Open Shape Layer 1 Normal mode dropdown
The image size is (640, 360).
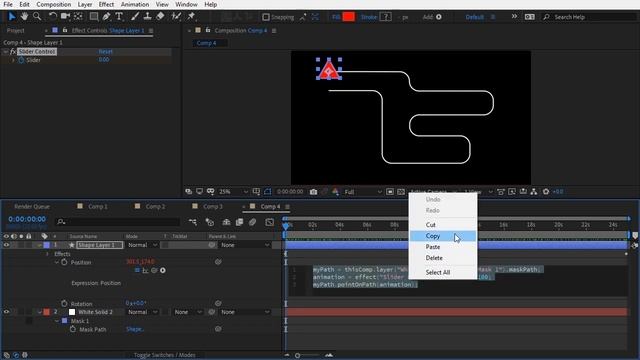(x=142, y=245)
